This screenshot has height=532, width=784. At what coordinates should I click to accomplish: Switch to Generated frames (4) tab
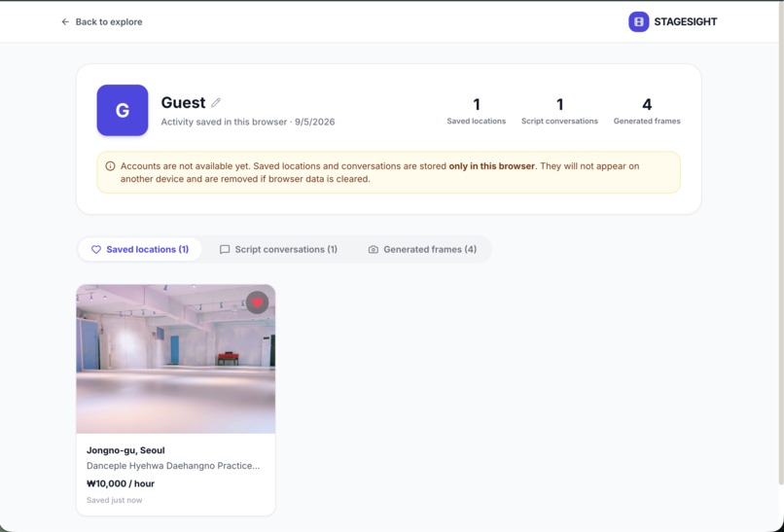[422, 250]
